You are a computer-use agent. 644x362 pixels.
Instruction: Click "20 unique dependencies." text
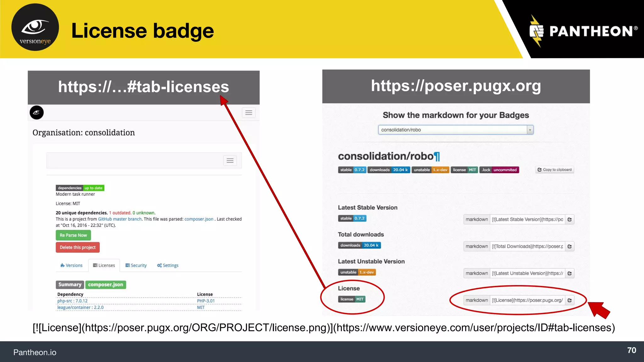[82, 213]
